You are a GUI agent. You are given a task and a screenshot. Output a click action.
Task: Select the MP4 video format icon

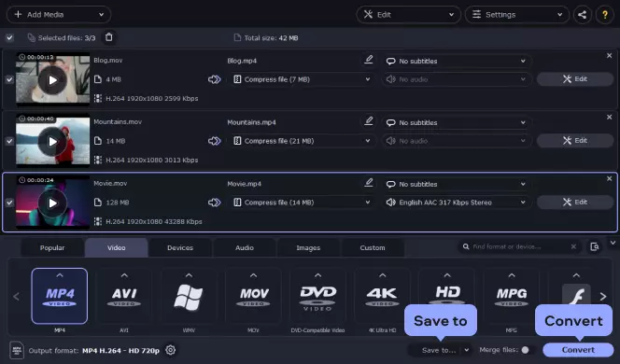coord(60,296)
